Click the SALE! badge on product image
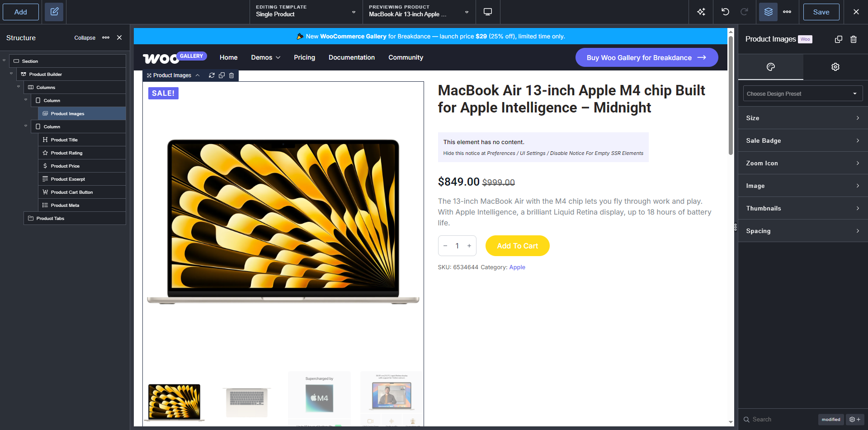 tap(163, 93)
